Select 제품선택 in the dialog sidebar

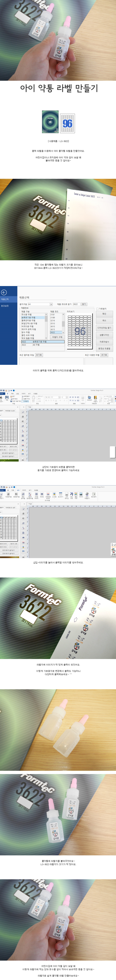pos(8,299)
